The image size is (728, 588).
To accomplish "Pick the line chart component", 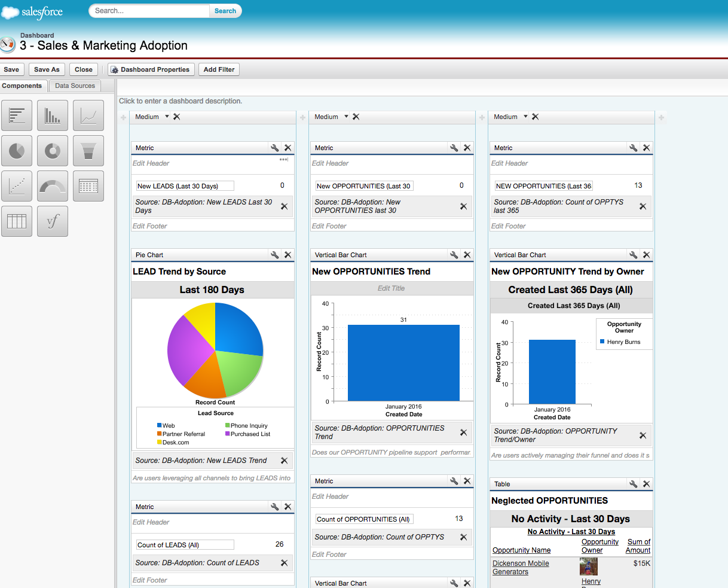I will (88, 115).
